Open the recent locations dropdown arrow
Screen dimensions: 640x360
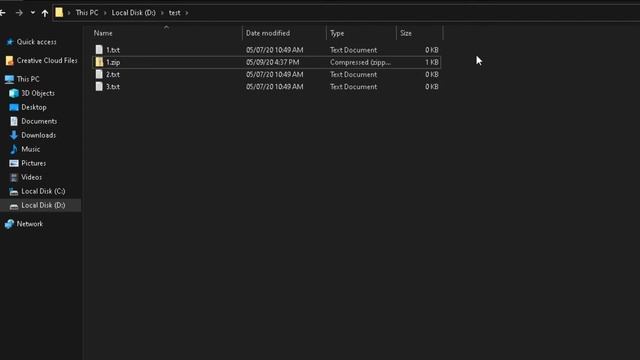coord(33,13)
